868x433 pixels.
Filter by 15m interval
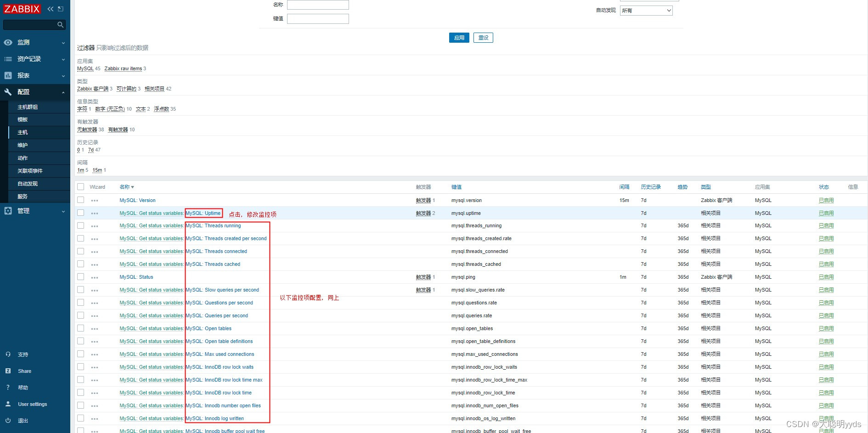[x=97, y=170]
